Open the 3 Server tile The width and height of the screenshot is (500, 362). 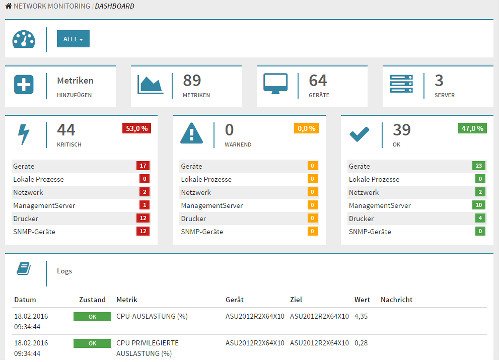[x=438, y=86]
